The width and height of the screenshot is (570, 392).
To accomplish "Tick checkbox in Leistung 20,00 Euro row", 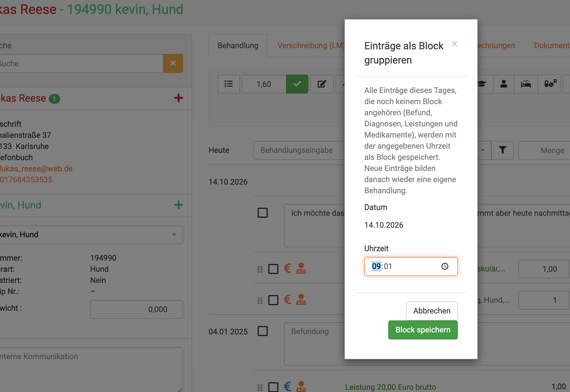I will (273, 387).
